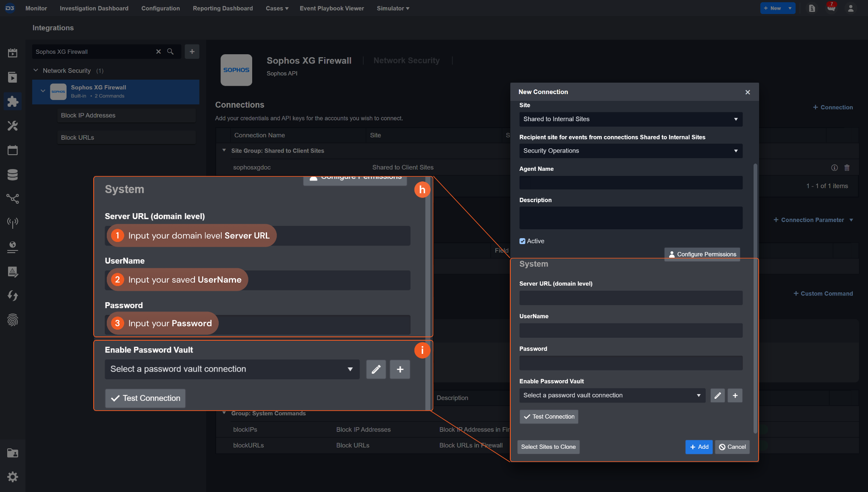The width and height of the screenshot is (868, 492).
Task: Click the D3 logo in top-left
Action: [x=10, y=8]
